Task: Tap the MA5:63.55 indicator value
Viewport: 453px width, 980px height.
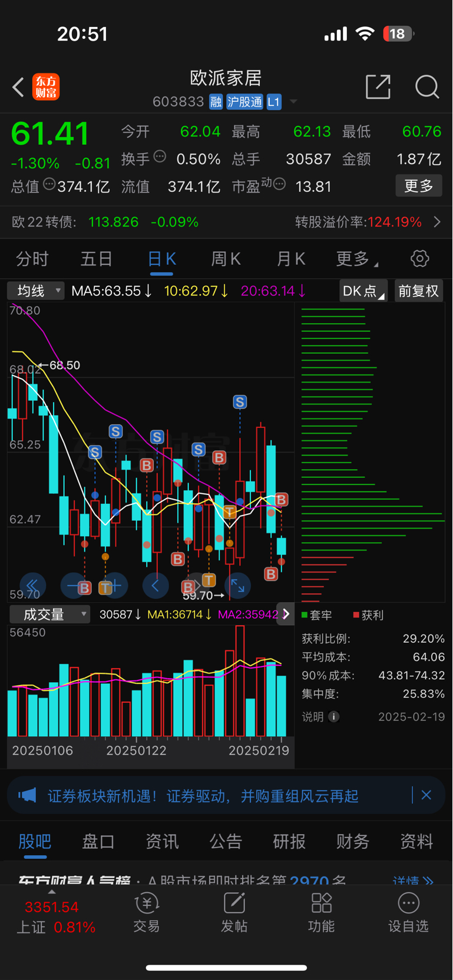Action: pos(111,291)
